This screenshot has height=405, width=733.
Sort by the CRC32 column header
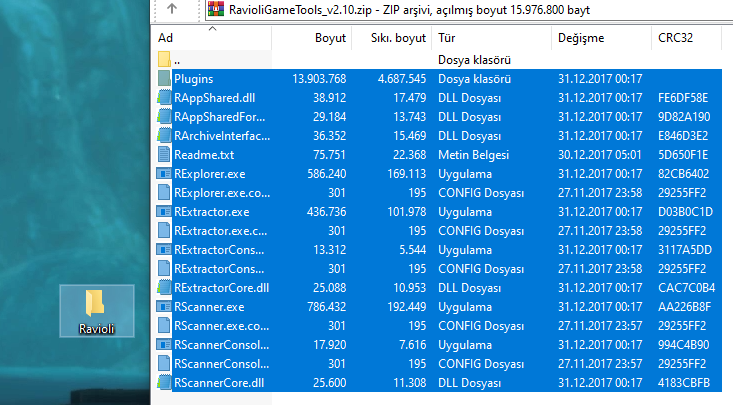(686, 38)
